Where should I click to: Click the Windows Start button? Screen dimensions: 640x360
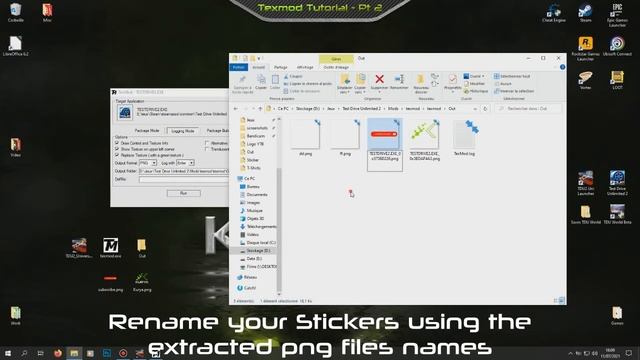click(x=8, y=353)
